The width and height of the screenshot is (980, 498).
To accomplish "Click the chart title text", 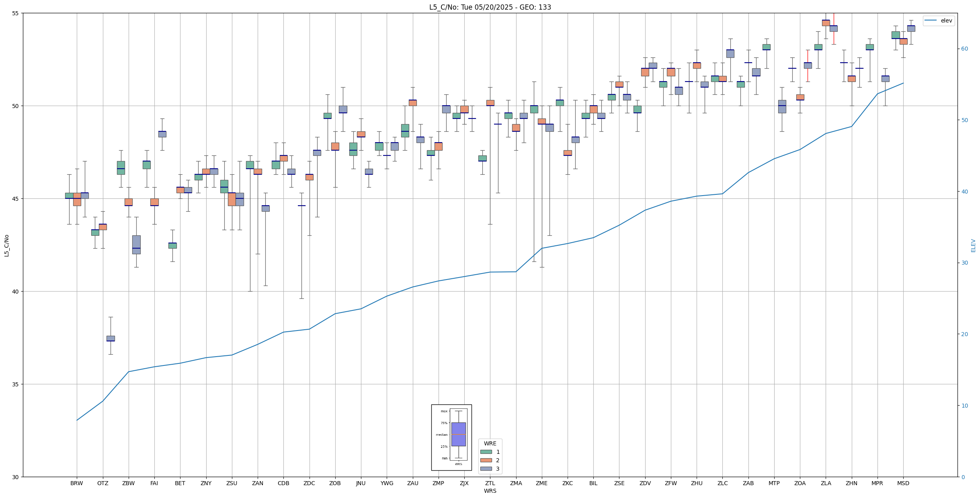I will coord(490,7).
